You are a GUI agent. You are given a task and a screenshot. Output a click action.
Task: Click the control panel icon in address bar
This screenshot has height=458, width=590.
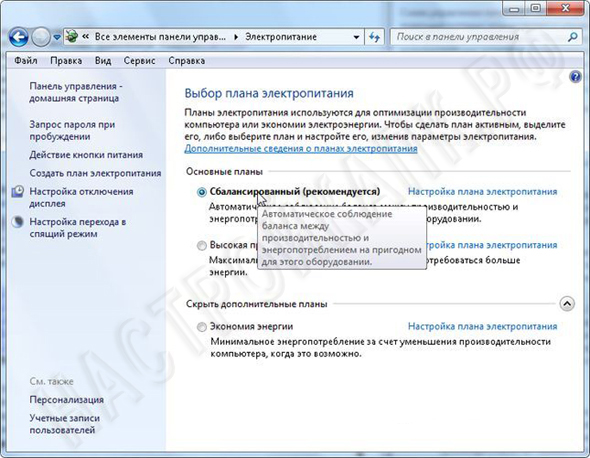[71, 37]
